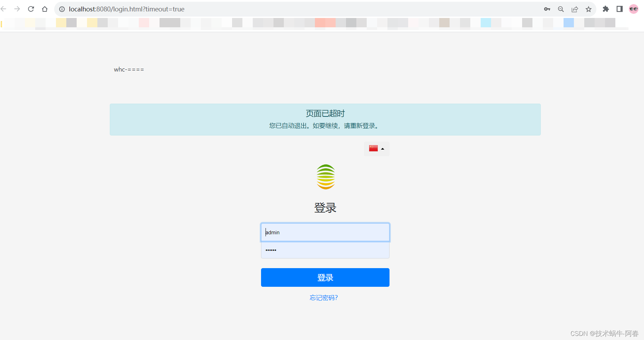The width and height of the screenshot is (644, 340).
Task: Focus the password field
Action: [325, 250]
